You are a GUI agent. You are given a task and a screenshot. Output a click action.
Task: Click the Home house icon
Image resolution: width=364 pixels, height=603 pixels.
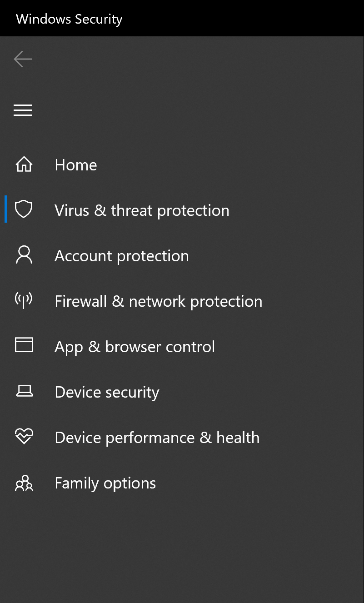tap(24, 164)
